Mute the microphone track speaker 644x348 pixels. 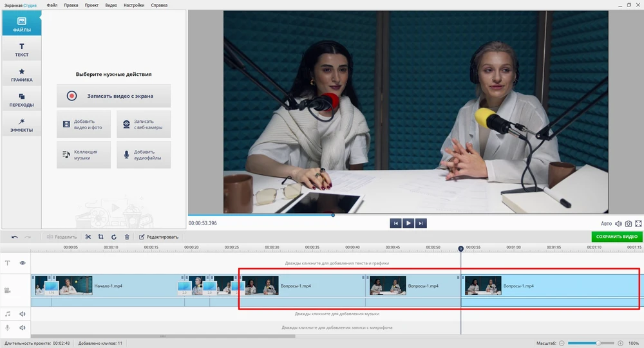click(23, 327)
